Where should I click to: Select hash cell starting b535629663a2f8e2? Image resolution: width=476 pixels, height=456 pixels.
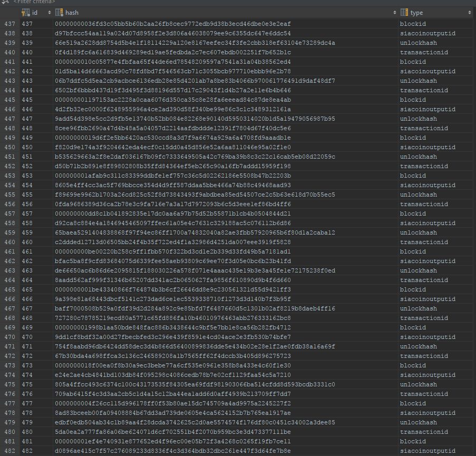click(x=226, y=157)
